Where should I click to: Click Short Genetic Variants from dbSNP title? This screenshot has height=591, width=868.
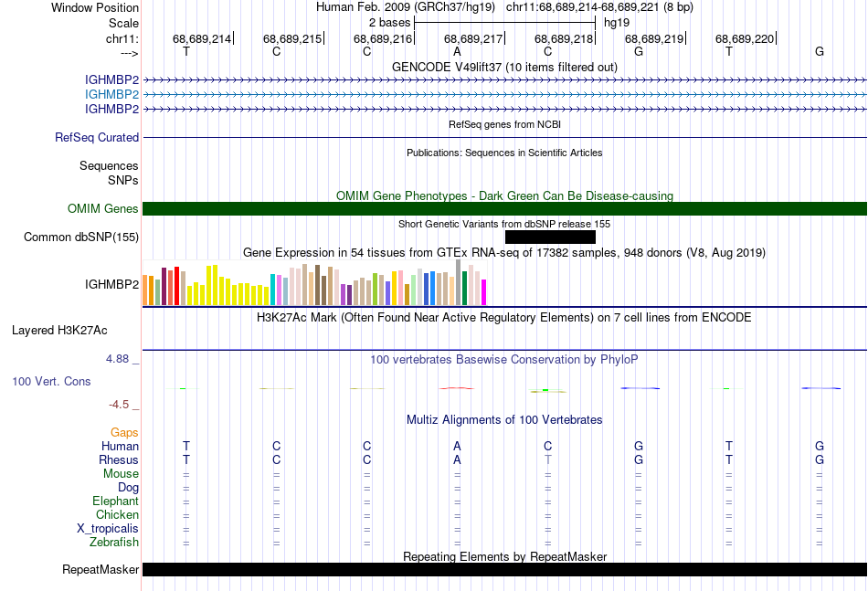click(x=505, y=224)
